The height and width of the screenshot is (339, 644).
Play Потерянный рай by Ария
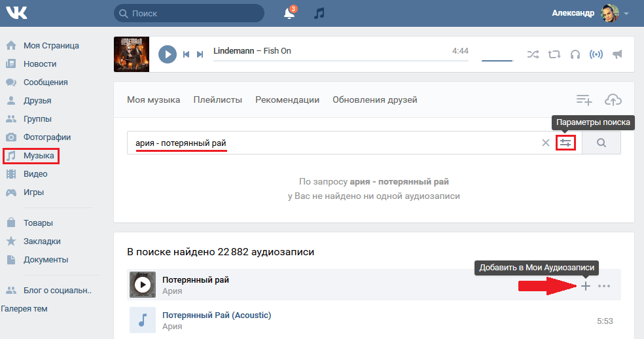point(143,284)
